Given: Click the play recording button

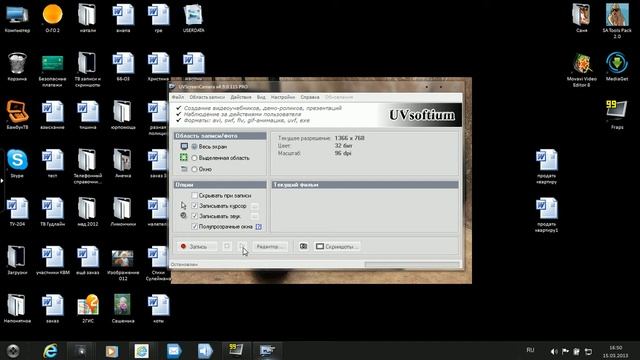Looking at the screenshot, I should click(242, 246).
